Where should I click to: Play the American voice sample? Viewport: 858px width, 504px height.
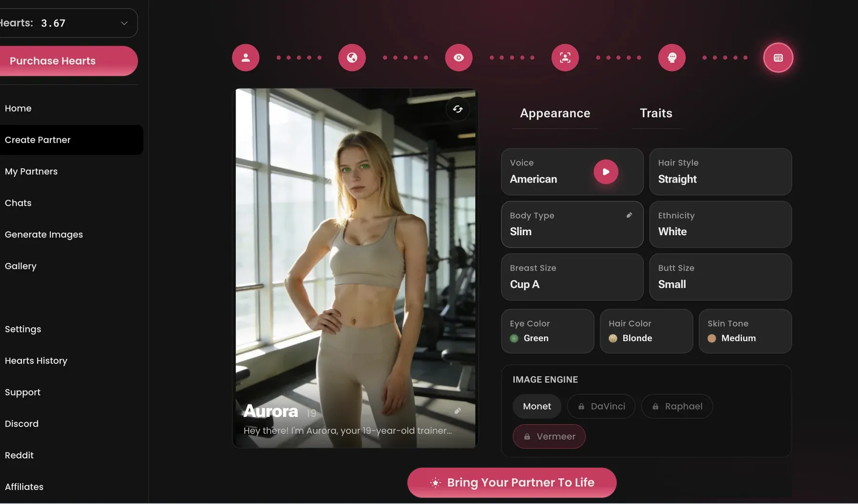click(606, 171)
